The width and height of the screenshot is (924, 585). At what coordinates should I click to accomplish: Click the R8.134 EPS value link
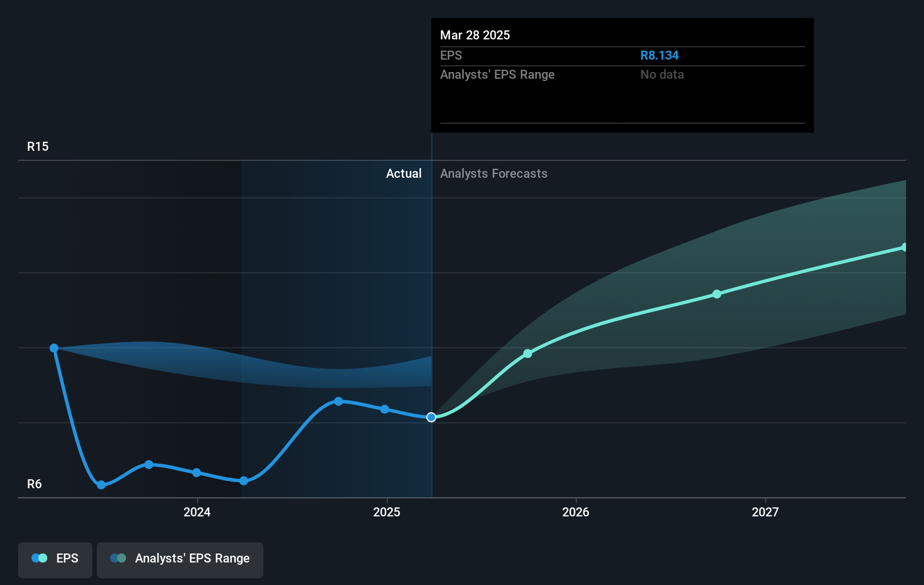click(660, 55)
